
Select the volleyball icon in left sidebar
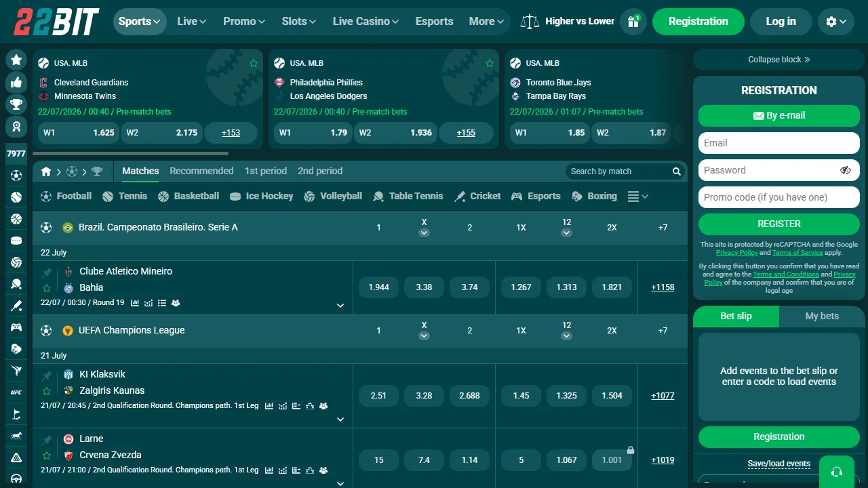[x=16, y=262]
